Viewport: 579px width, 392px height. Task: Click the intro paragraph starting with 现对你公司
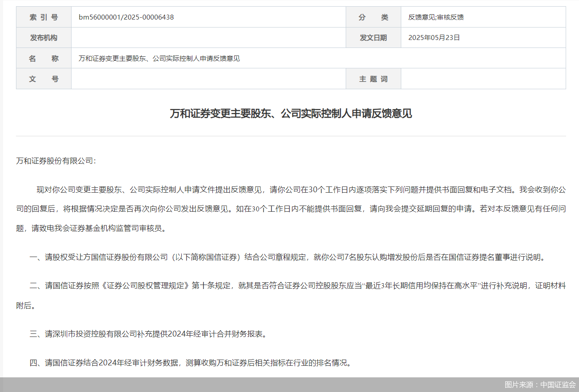[291, 209]
